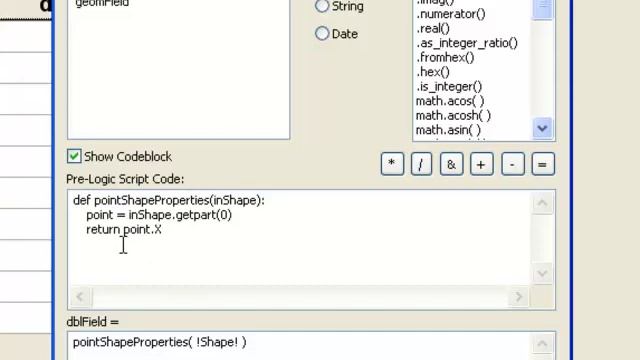Click the def pointShapeProperties(inShape): line
This screenshot has height=360, width=640.
pyautogui.click(x=169, y=200)
